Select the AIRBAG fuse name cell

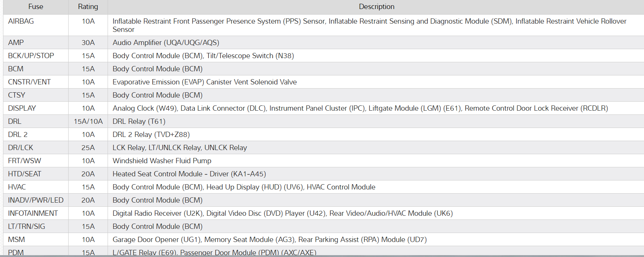tap(21, 21)
